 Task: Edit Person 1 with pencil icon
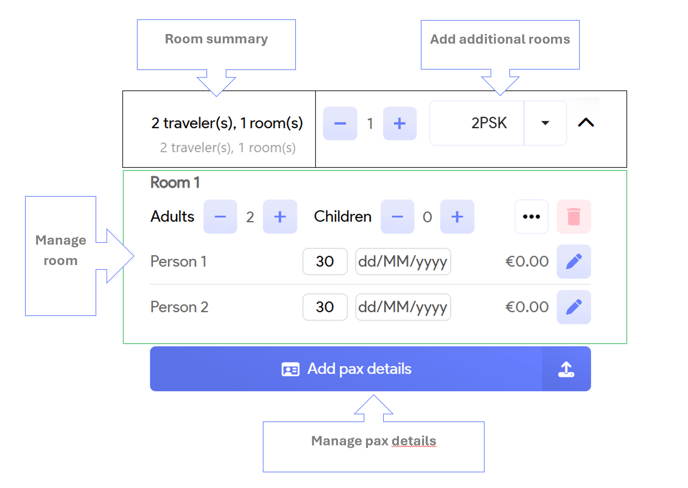coord(574,262)
